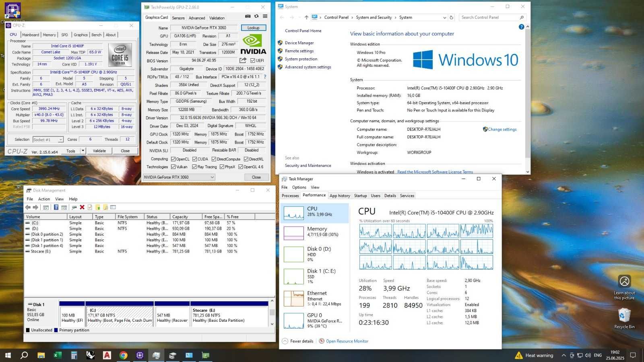Open the NVIDIA GeForce RTX 3060 GPU dropdown
Viewport: 644px width, 362px height.
pos(179,177)
